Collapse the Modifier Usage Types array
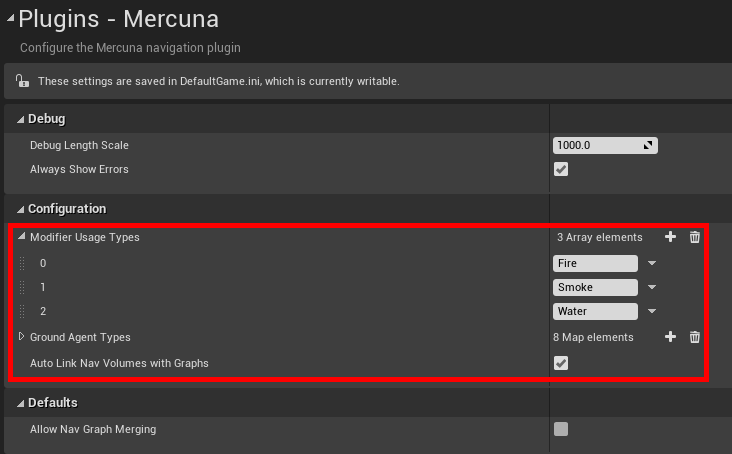This screenshot has height=454, width=732. (22, 237)
